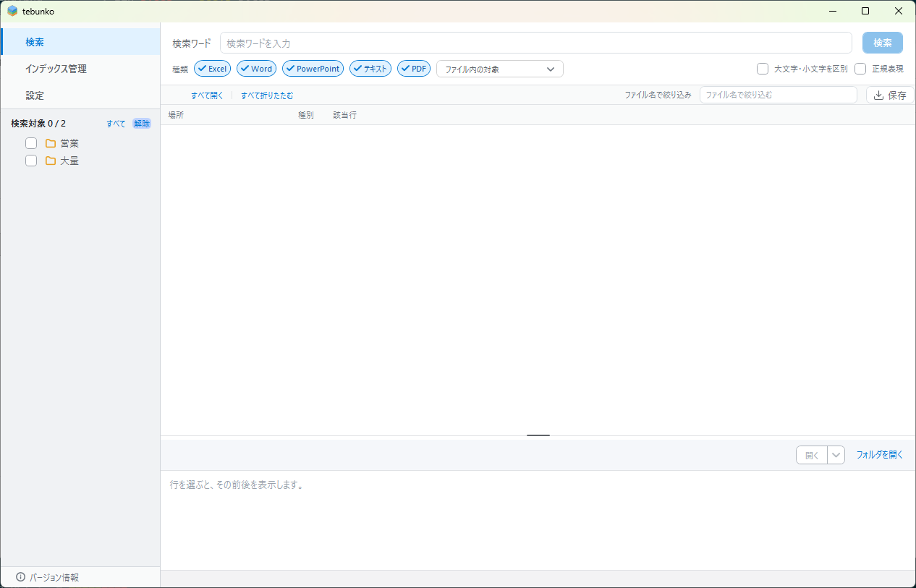Click フォルダを開く link
Image resolution: width=916 pixels, height=588 pixels.
pos(880,455)
